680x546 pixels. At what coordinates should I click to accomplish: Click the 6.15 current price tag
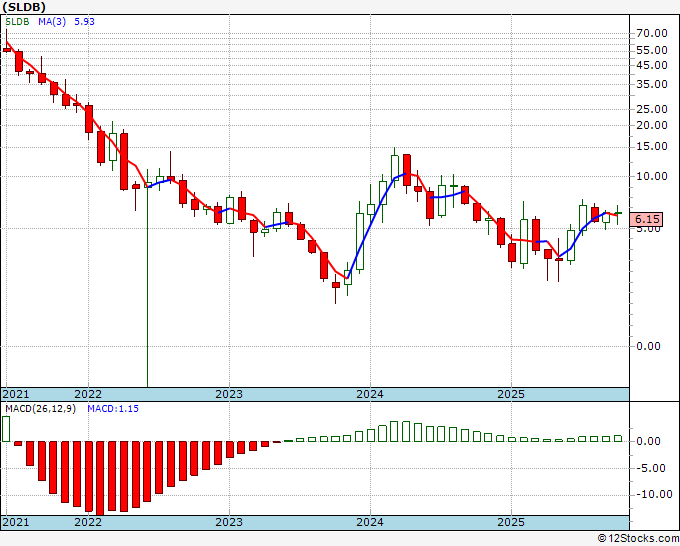[x=647, y=219]
